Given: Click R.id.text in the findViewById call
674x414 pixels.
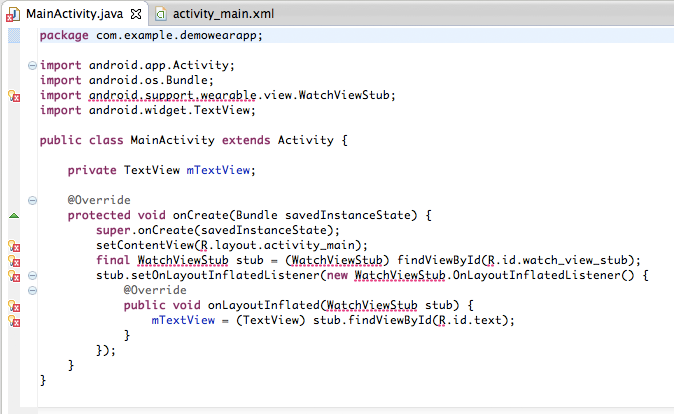Looking at the screenshot, I should 471,320.
